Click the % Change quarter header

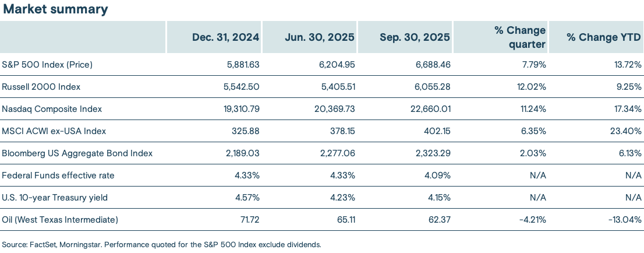(x=519, y=37)
